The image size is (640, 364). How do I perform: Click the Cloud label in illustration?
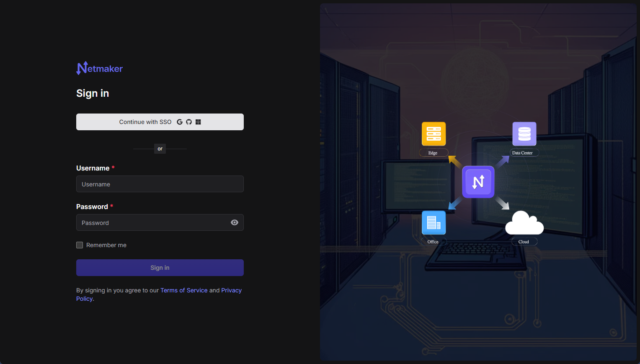(524, 242)
